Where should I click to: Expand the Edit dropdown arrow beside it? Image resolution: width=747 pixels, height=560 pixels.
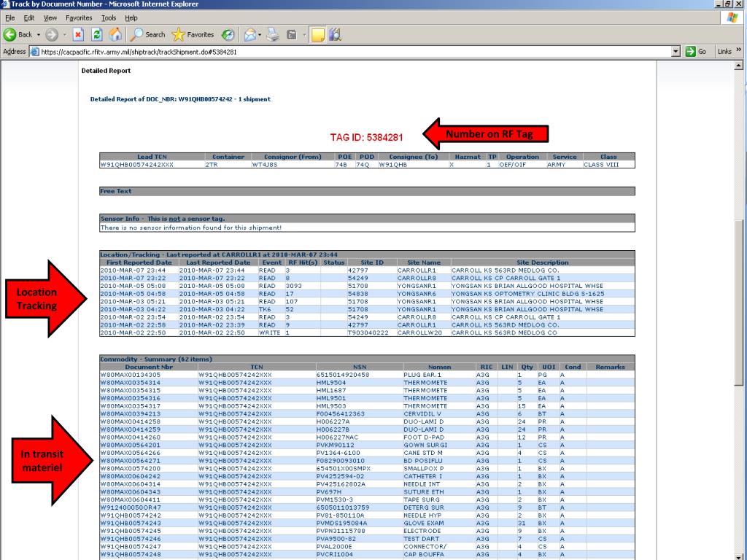tap(304, 35)
